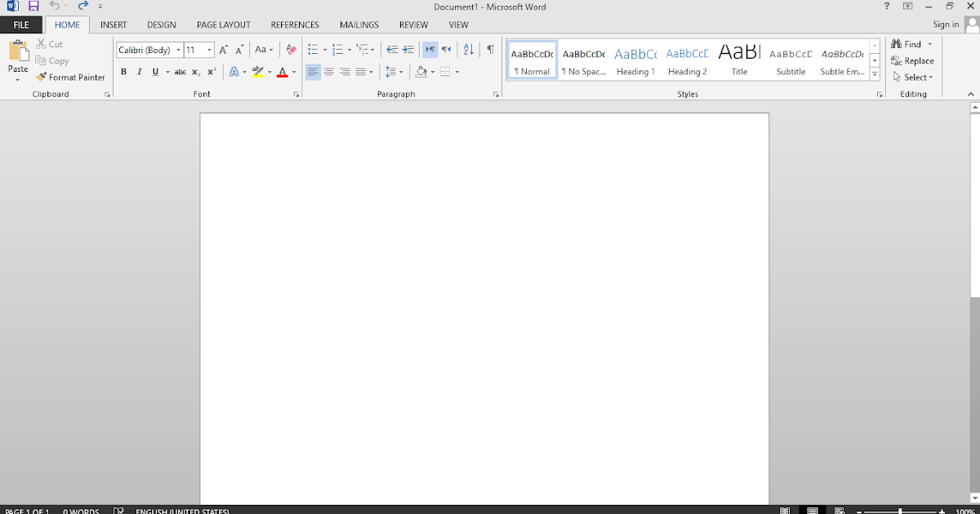Viewport: 980px width, 514px height.
Task: Click Sign in link
Action: [x=946, y=24]
